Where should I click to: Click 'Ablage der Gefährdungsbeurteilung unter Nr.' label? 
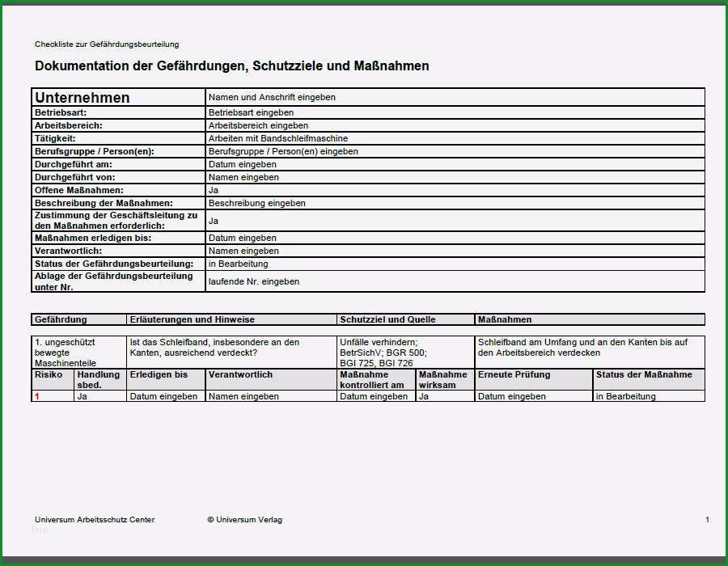114,281
